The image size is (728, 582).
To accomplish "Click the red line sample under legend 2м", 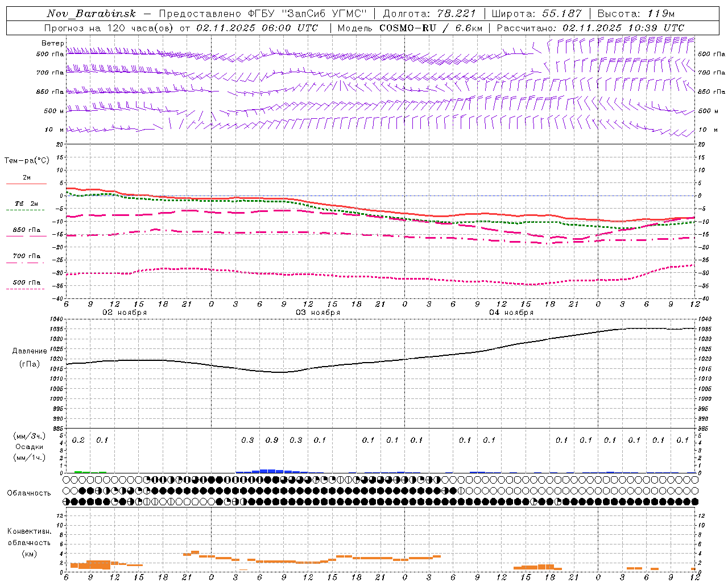I will (x=26, y=184).
